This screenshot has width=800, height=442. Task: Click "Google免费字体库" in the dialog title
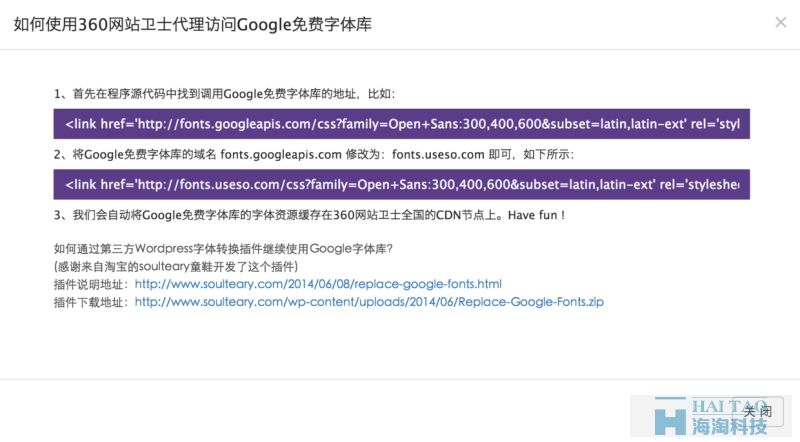click(304, 24)
